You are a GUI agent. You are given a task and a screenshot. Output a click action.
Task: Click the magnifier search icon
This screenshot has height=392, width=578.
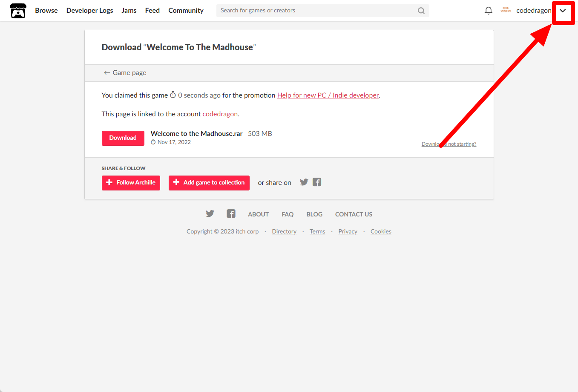point(421,11)
